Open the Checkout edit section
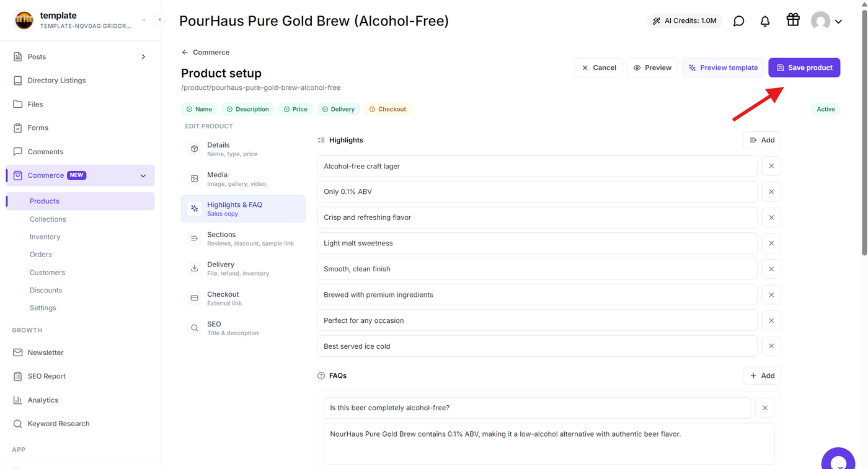 pos(243,299)
